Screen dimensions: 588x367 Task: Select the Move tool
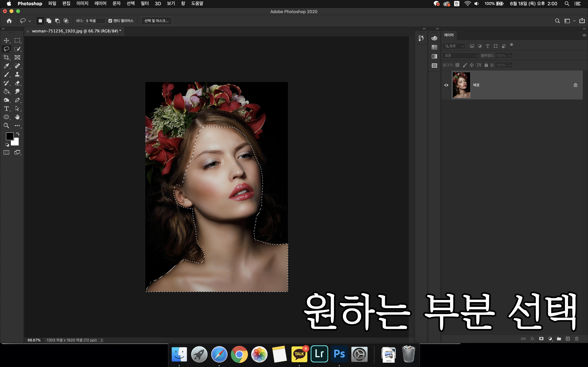point(6,40)
